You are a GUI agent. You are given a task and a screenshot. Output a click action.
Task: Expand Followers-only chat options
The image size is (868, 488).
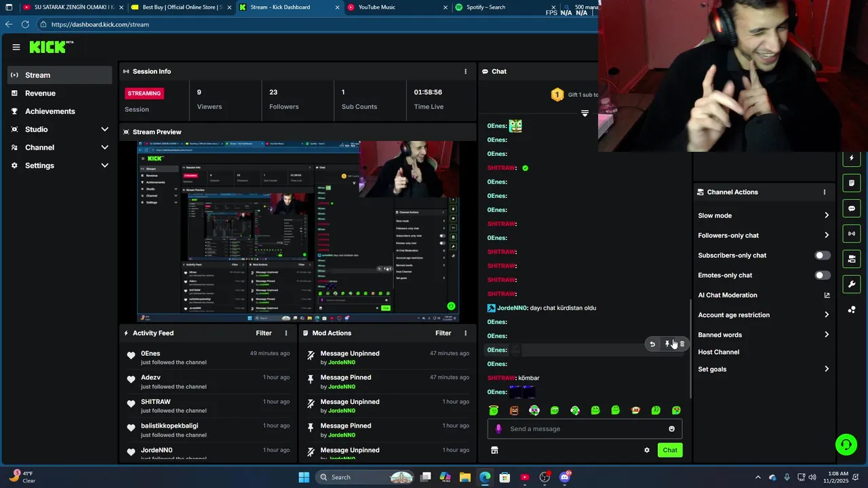pyautogui.click(x=826, y=235)
